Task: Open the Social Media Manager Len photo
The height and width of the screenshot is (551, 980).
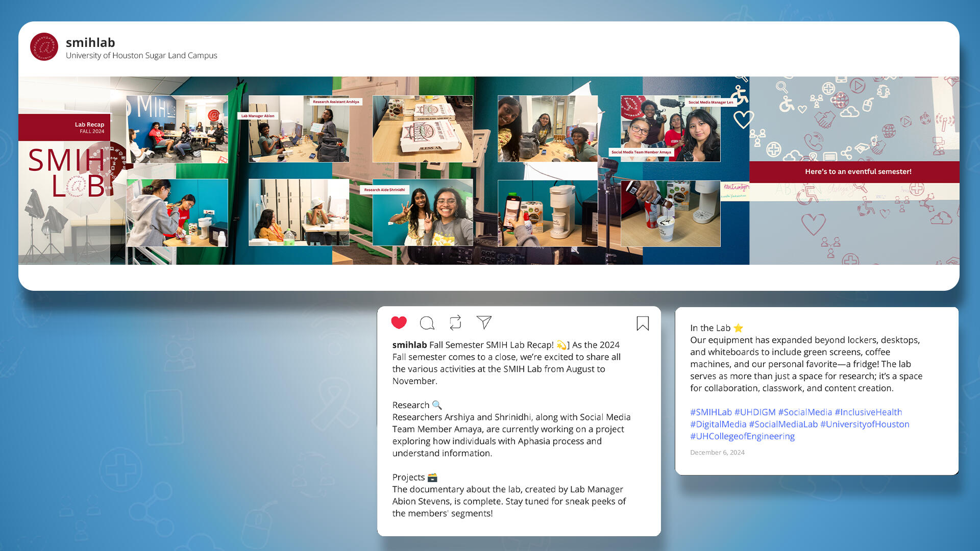Action: click(670, 129)
